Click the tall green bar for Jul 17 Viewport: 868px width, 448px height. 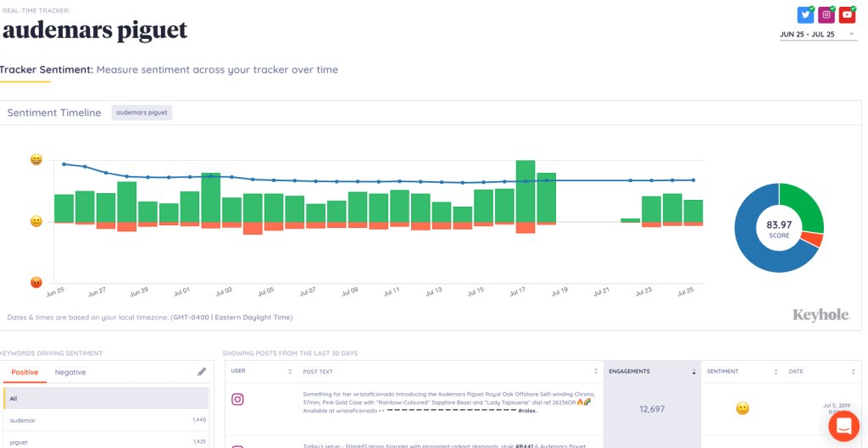[526, 191]
